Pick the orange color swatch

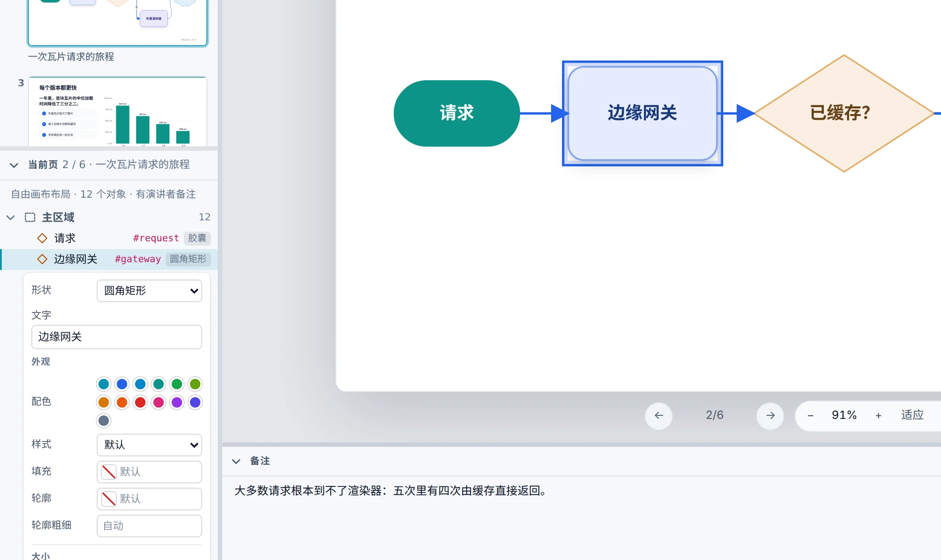pyautogui.click(x=122, y=402)
